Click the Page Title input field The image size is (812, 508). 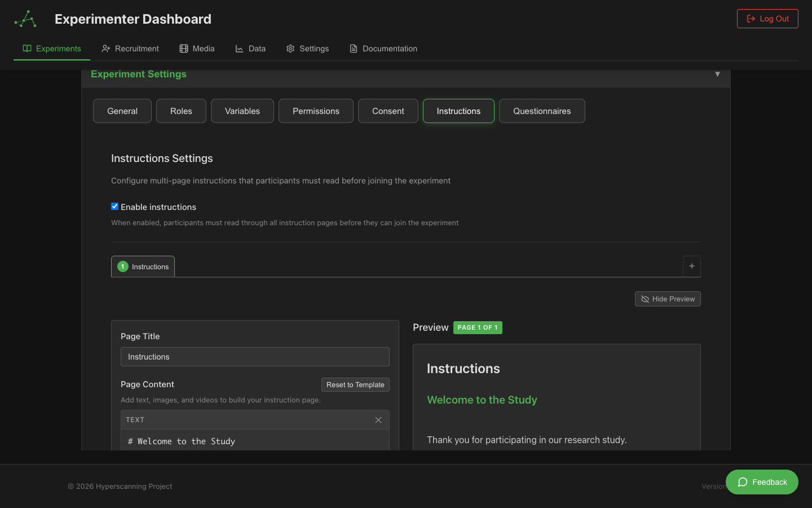[255, 357]
